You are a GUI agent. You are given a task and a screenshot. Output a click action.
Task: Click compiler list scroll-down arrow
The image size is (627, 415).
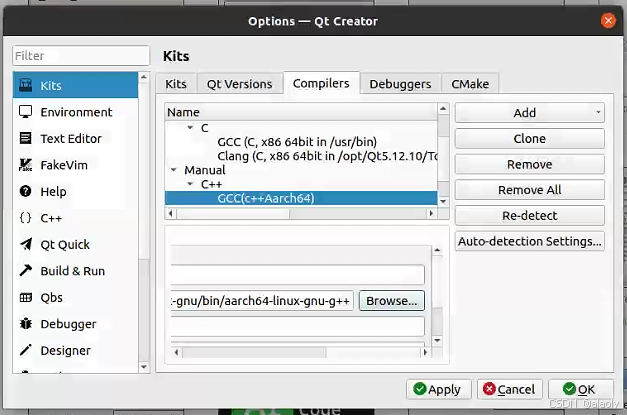point(443,202)
